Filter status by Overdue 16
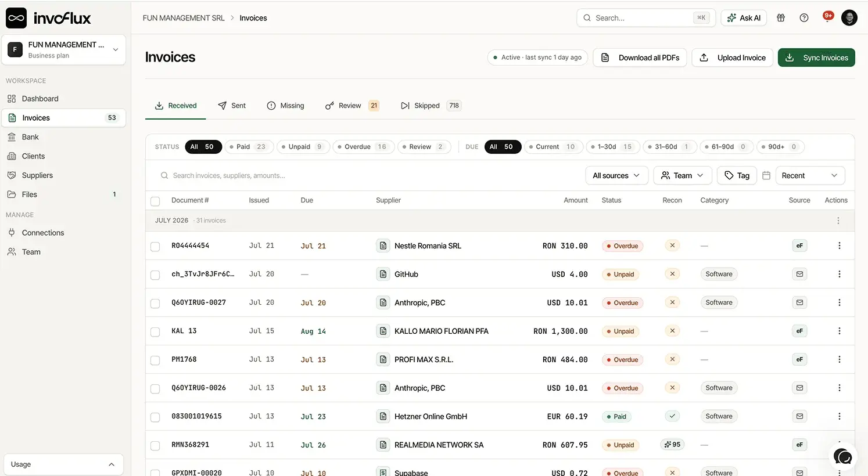Image resolution: width=868 pixels, height=476 pixels. [364, 147]
